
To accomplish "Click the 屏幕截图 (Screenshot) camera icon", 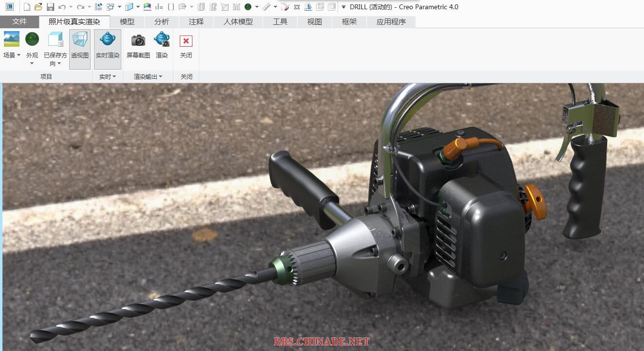I will pos(138,40).
